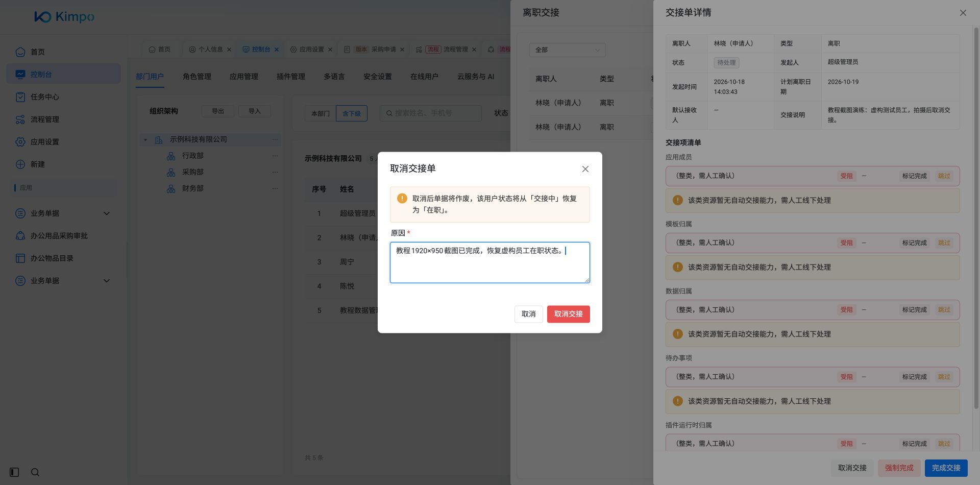Click 跳过 for 模板归属 item
This screenshot has height=485, width=980.
coord(944,243)
